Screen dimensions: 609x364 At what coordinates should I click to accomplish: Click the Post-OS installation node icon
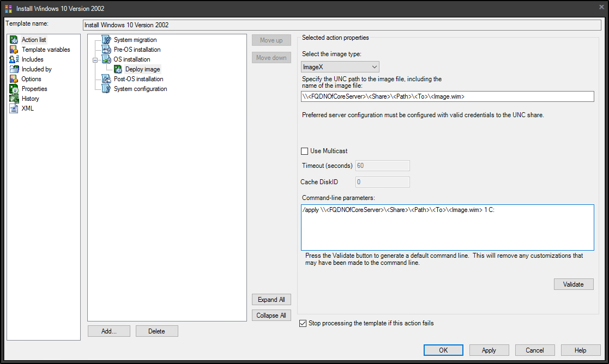point(106,79)
